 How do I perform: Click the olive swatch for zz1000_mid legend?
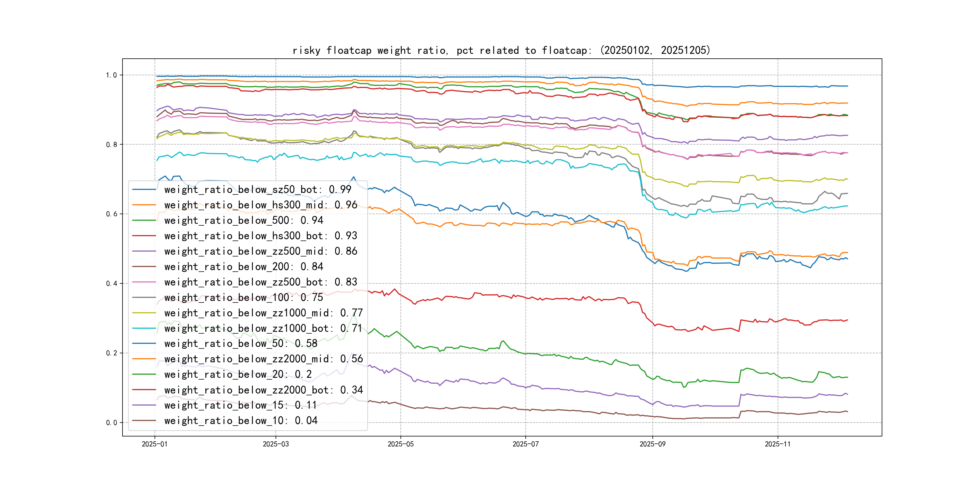(144, 313)
